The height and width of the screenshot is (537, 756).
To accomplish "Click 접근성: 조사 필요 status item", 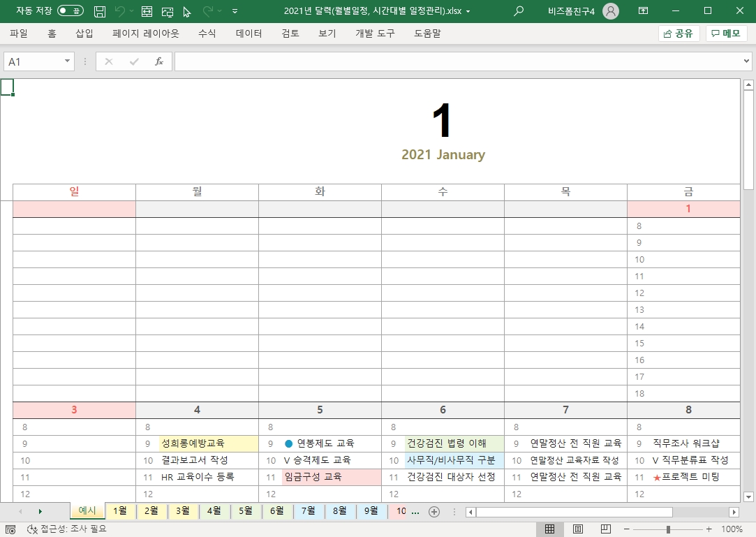I will point(66,529).
